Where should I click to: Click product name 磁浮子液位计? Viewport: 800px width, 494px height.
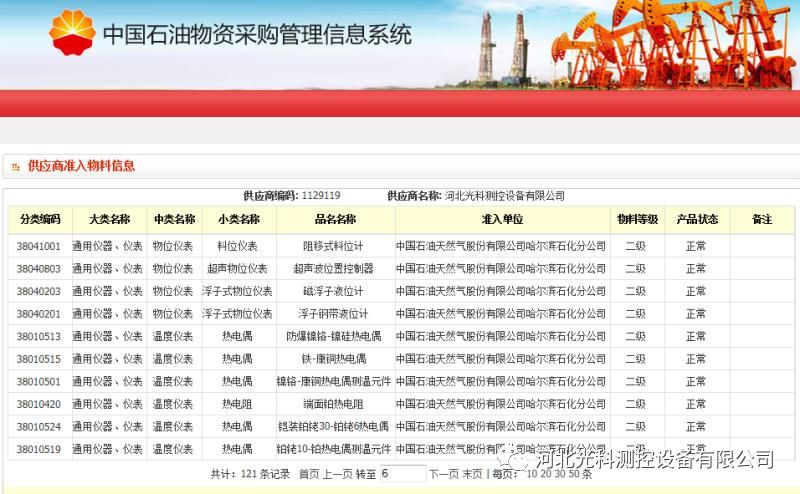[333, 291]
